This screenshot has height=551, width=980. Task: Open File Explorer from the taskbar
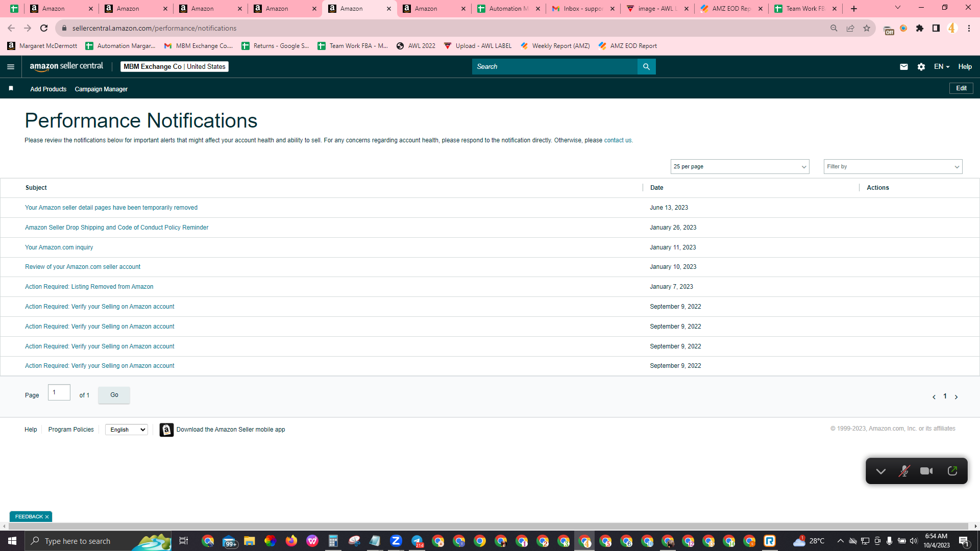[249, 541]
